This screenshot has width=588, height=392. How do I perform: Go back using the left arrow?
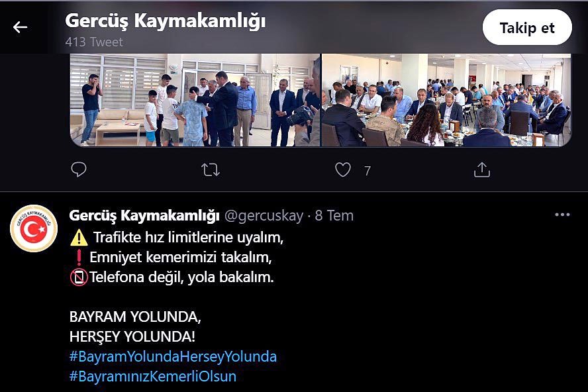20,27
